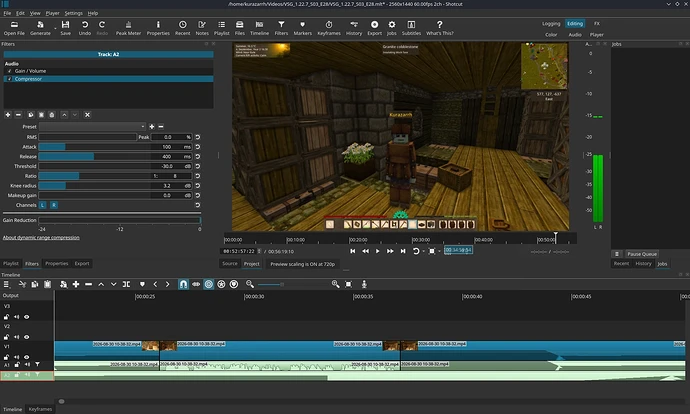The height and width of the screenshot is (414, 690).
Task: Uncheck the Gain / Volume filter
Action: click(10, 71)
